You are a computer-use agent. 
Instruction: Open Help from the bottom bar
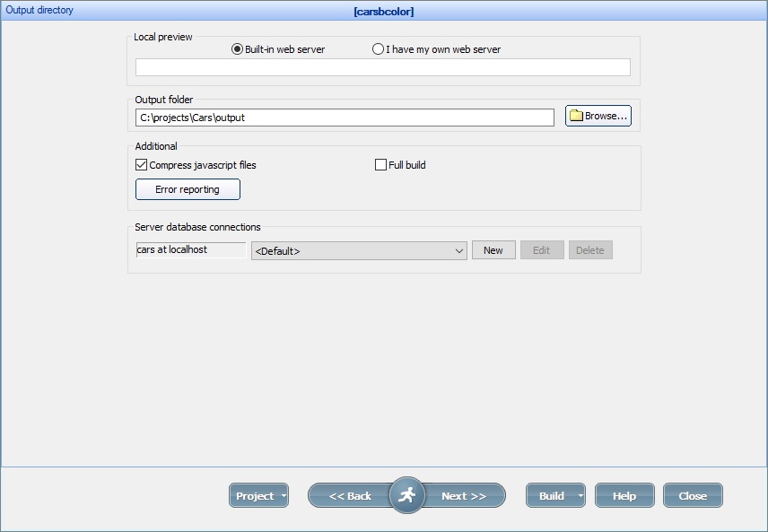(624, 496)
